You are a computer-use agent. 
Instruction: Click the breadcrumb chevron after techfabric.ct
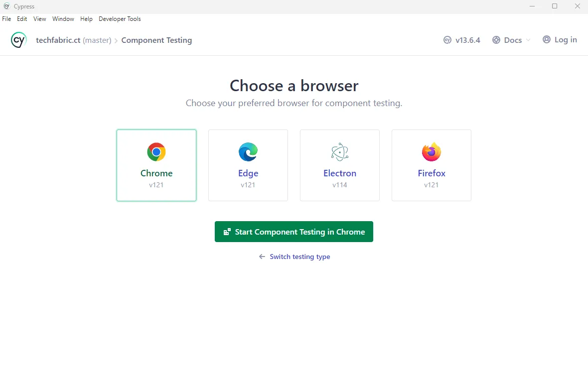click(116, 40)
